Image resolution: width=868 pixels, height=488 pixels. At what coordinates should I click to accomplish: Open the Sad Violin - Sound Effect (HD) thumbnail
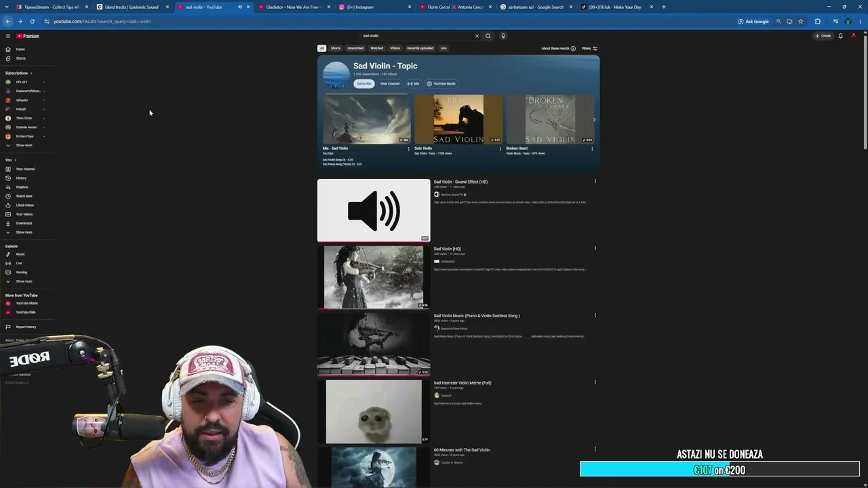(374, 210)
